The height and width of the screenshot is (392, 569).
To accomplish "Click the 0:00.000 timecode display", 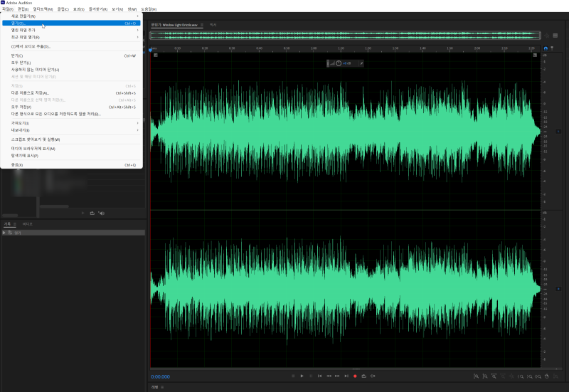I will click(161, 377).
